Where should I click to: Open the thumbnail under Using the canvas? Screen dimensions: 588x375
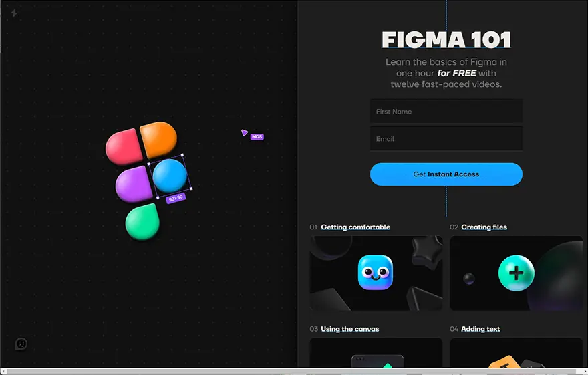(376, 352)
